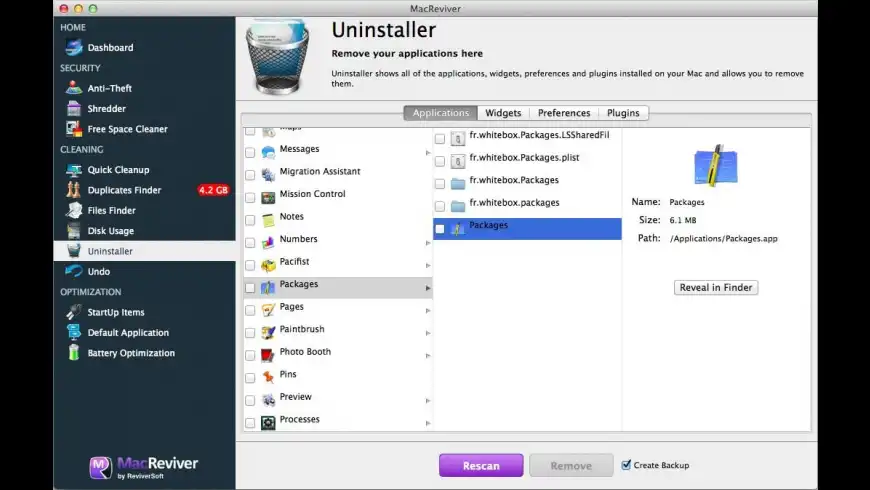Click the Messages app icon
The image size is (870, 490).
[268, 153]
